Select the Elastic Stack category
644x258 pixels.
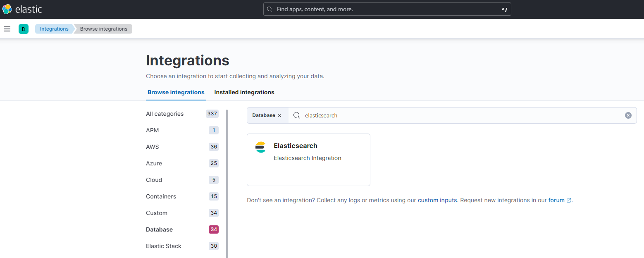point(182,246)
